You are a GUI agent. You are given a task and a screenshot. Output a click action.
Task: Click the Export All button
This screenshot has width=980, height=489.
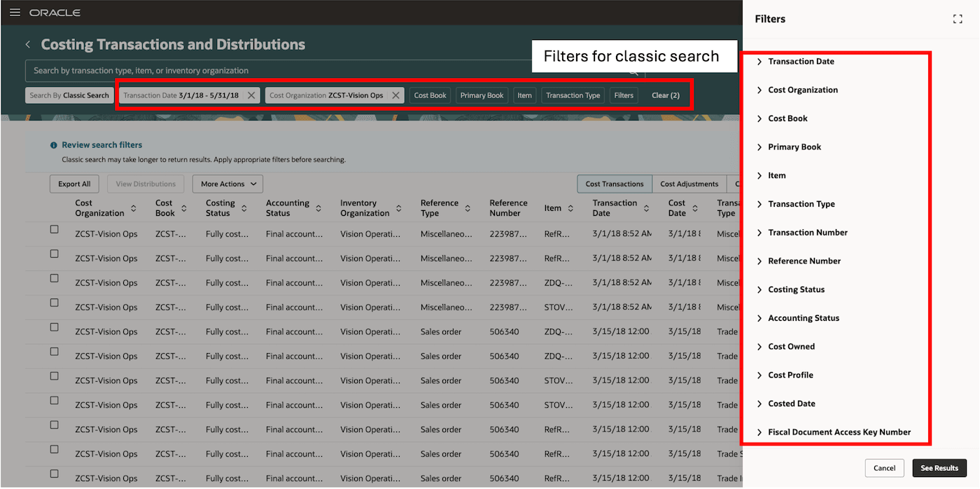[x=74, y=184]
